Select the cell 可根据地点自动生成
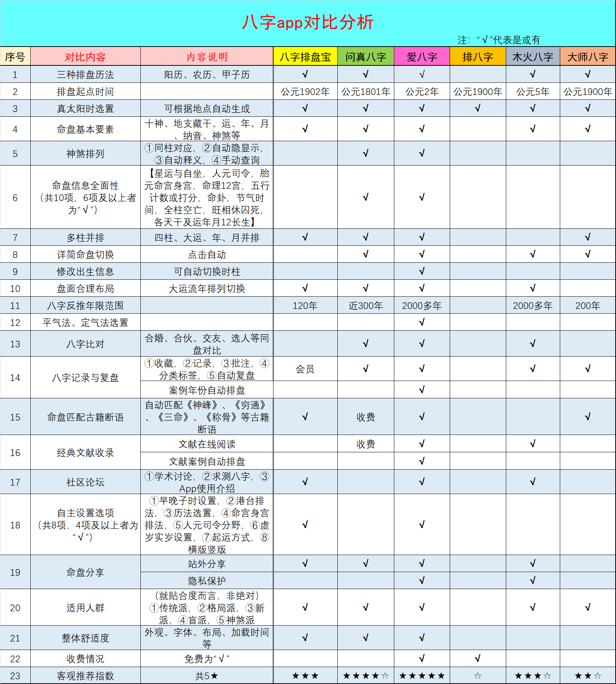Viewport: 616px width, 684px height. 207,108
